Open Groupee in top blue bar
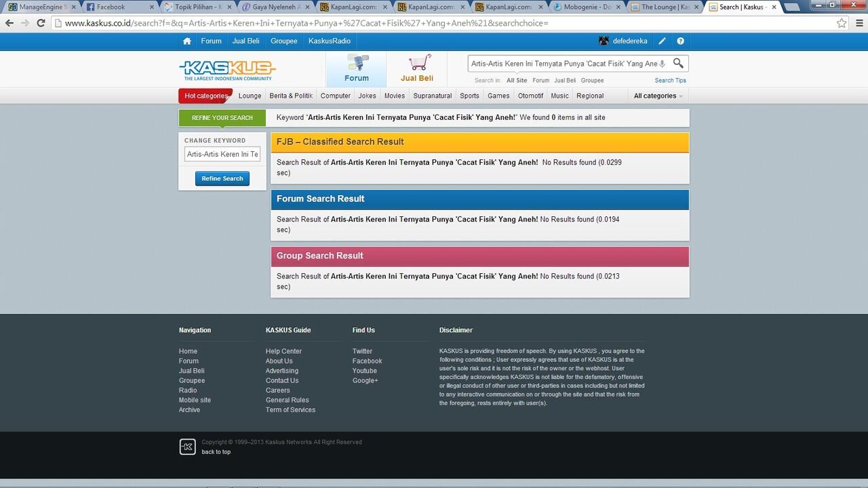 click(x=283, y=41)
